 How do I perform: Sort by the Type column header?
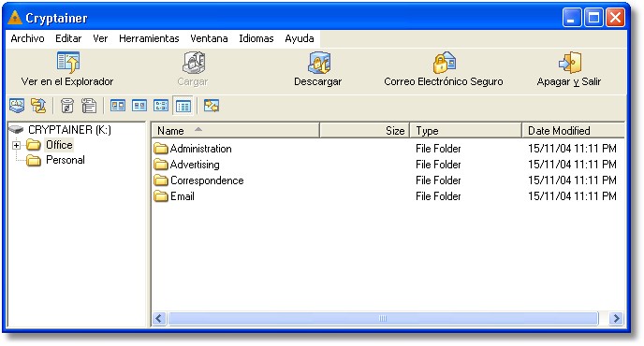coord(466,131)
